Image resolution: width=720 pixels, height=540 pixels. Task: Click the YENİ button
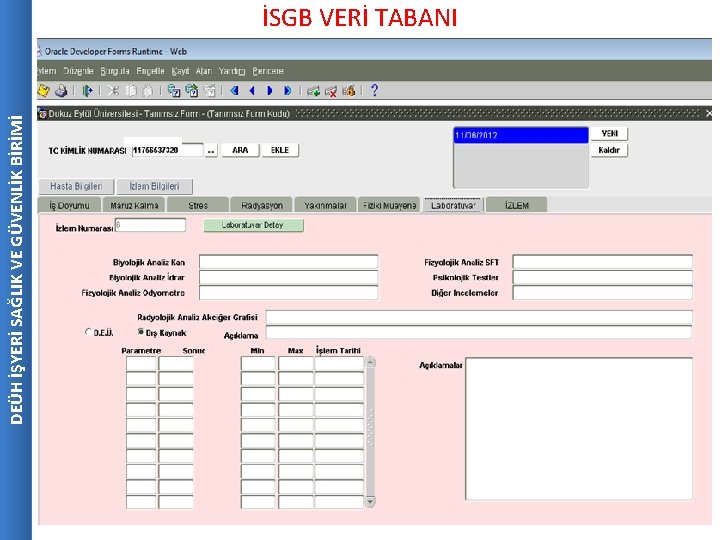point(609,134)
